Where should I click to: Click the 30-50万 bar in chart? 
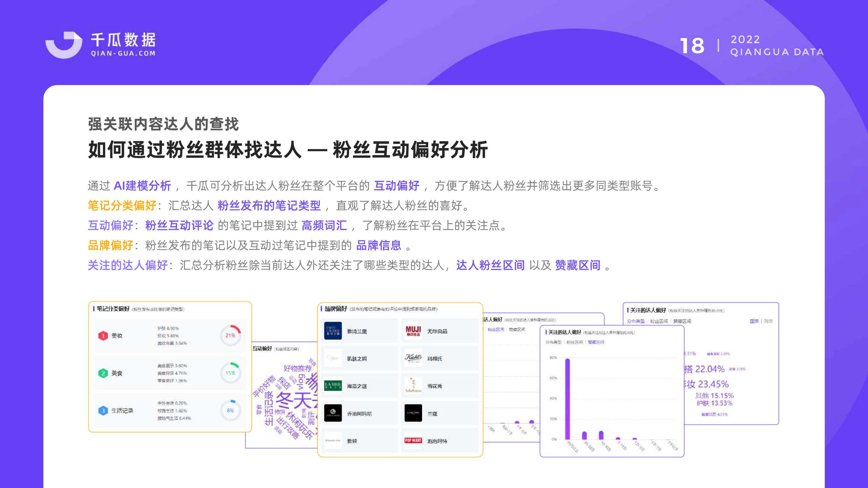coord(584,436)
